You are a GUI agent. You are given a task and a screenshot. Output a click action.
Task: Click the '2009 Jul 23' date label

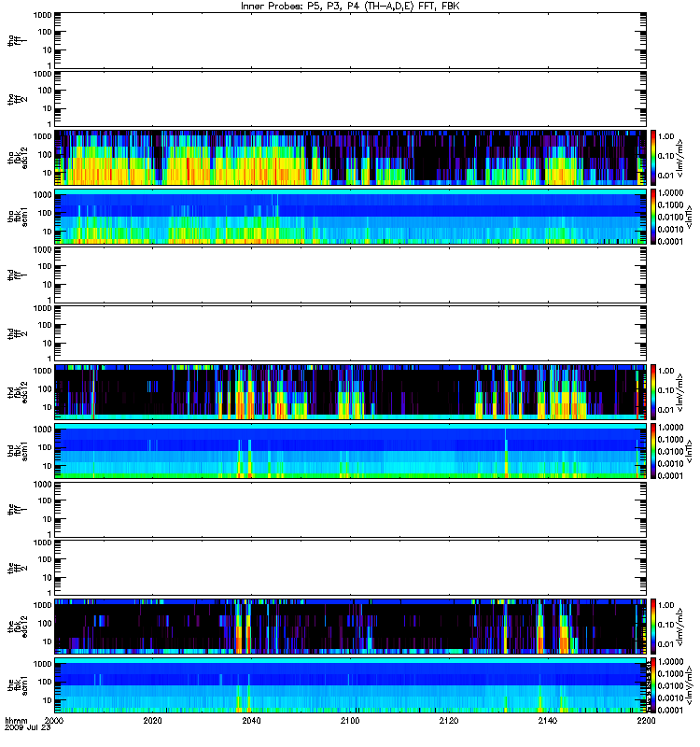point(28,727)
